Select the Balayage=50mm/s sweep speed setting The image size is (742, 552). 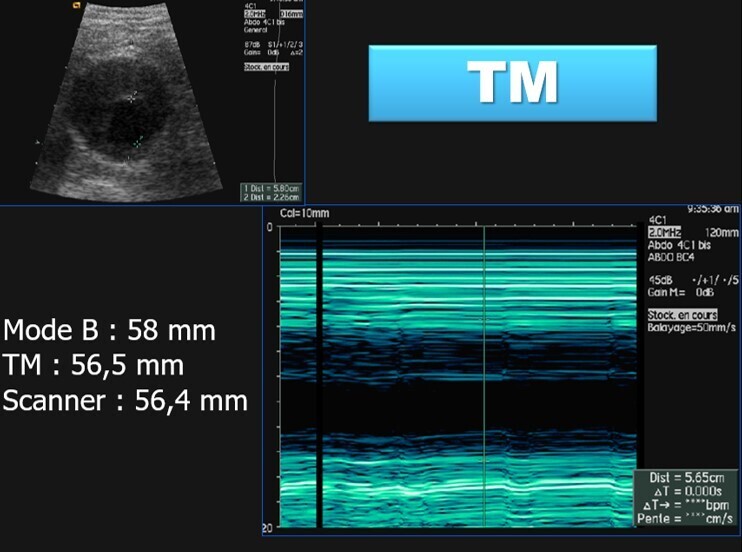click(690, 327)
